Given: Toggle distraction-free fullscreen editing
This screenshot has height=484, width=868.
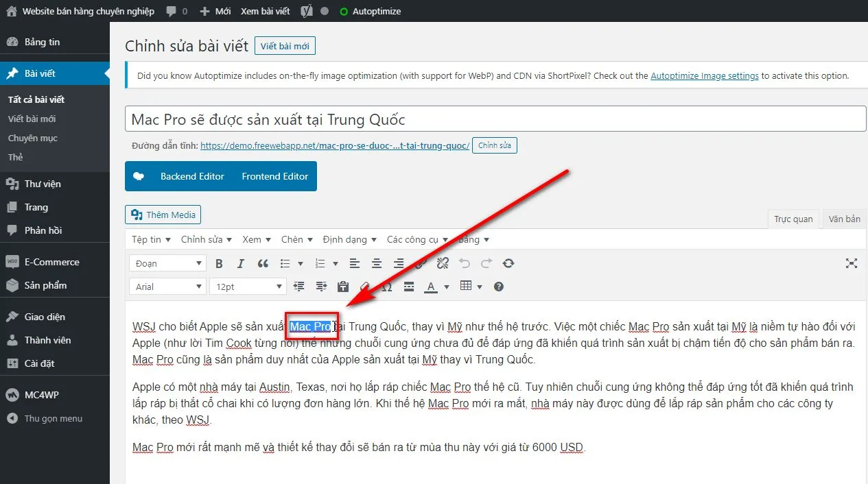Looking at the screenshot, I should (852, 263).
